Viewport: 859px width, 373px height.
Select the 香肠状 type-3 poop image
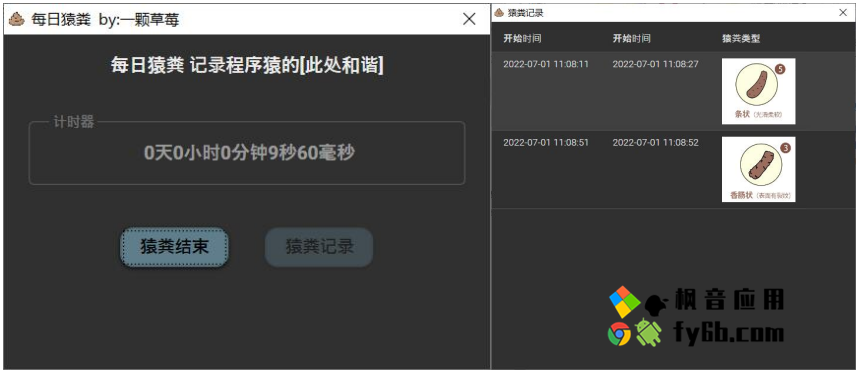[758, 169]
